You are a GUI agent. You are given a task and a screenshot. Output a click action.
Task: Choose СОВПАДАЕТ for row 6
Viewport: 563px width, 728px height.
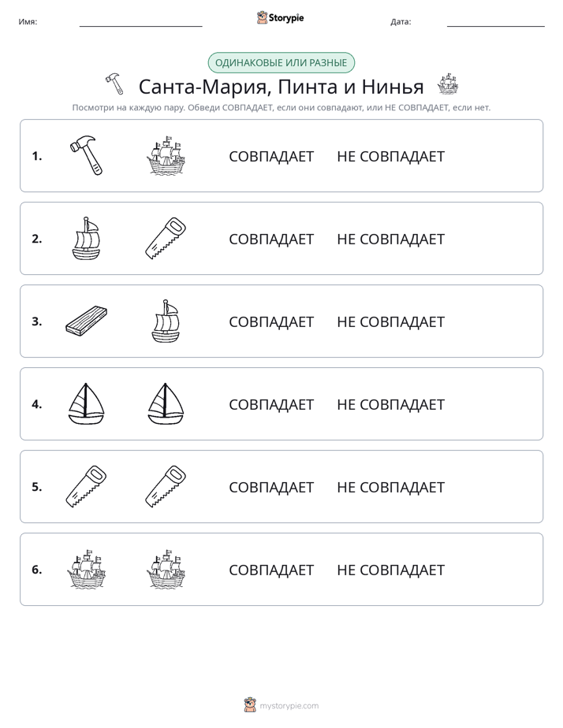pyautogui.click(x=271, y=570)
